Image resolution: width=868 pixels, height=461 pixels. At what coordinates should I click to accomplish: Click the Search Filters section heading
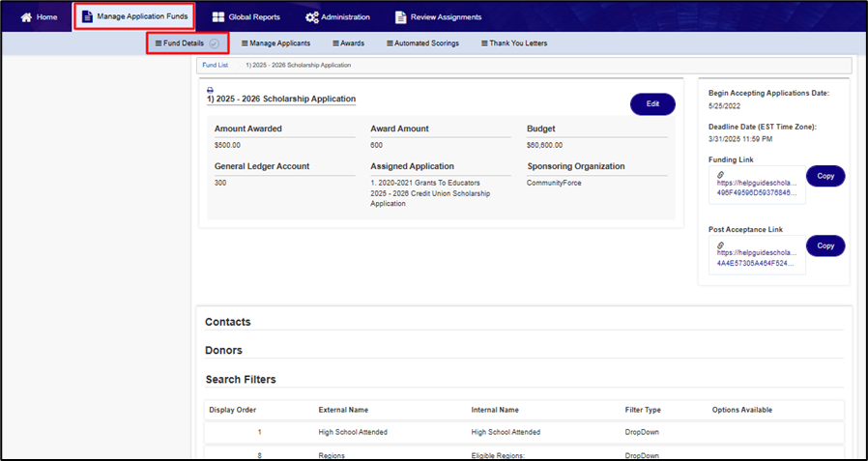pyautogui.click(x=241, y=380)
